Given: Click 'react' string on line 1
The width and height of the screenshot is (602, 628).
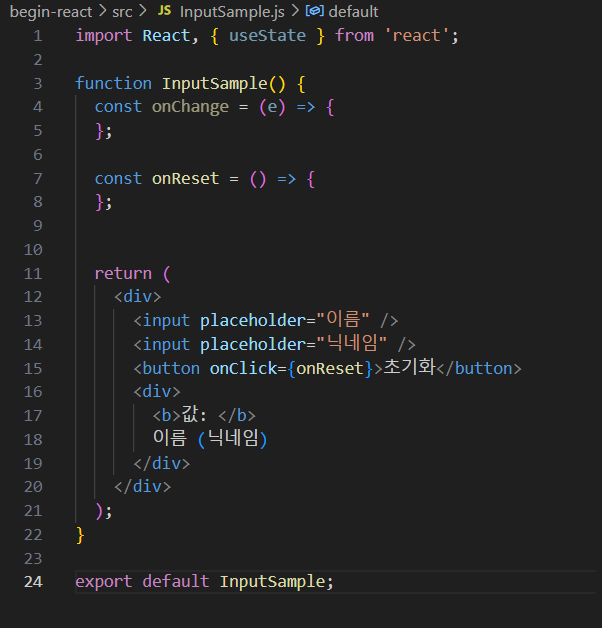Looking at the screenshot, I should tap(416, 36).
